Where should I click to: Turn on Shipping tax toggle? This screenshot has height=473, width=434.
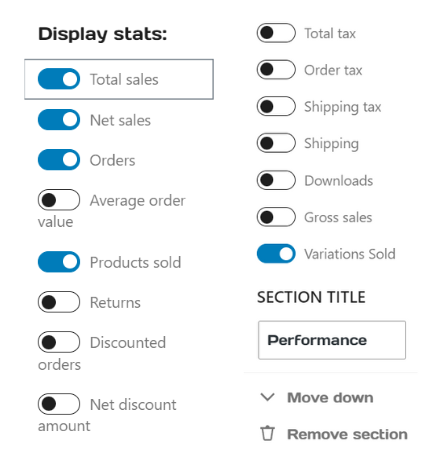click(276, 106)
